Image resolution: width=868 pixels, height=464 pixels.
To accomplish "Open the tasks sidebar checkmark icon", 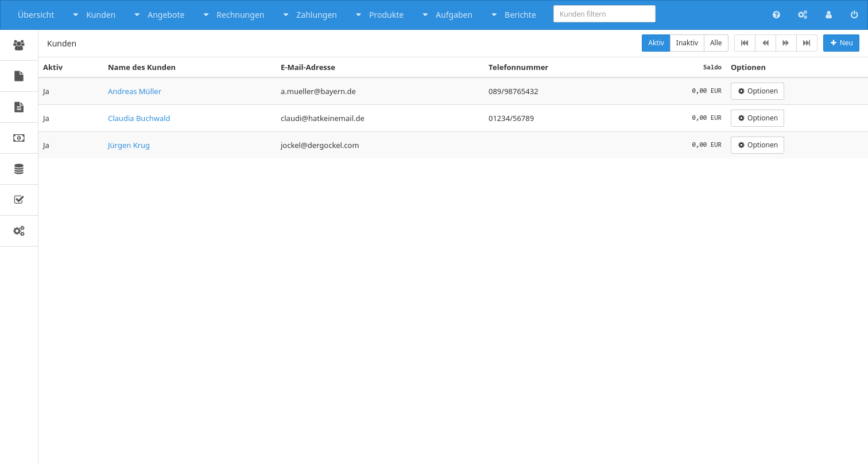I will point(19,200).
